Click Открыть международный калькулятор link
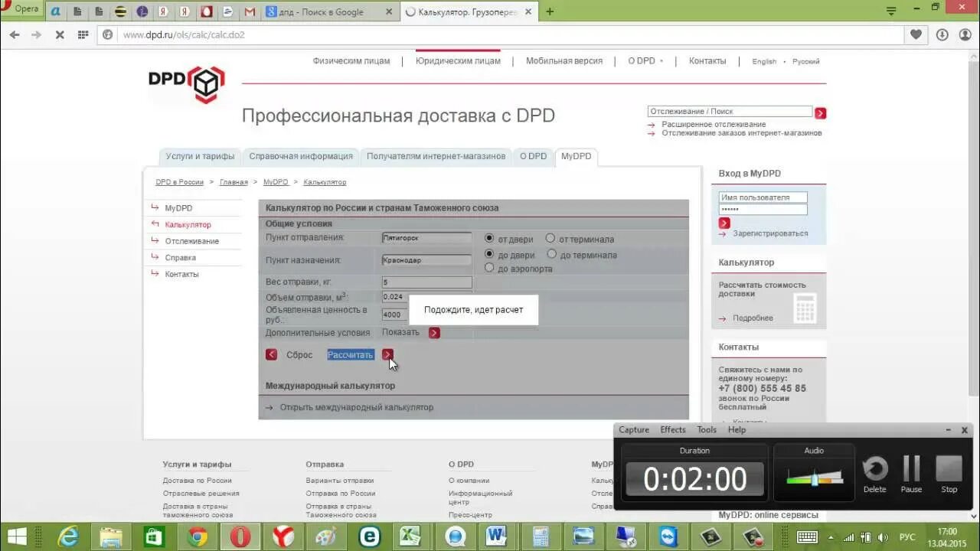This screenshot has height=551, width=980. tap(357, 408)
